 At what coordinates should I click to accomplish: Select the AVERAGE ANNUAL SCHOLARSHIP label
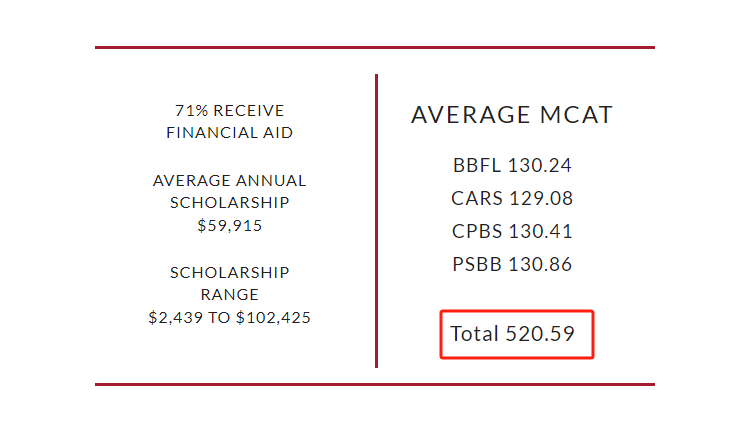(x=230, y=192)
